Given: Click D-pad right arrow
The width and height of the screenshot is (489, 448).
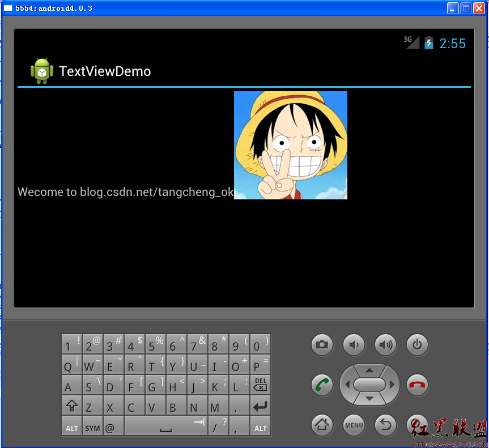Looking at the screenshot, I should point(392,385).
